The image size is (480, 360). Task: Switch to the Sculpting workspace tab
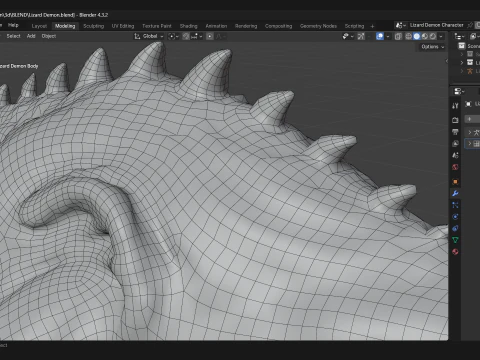pos(94,26)
